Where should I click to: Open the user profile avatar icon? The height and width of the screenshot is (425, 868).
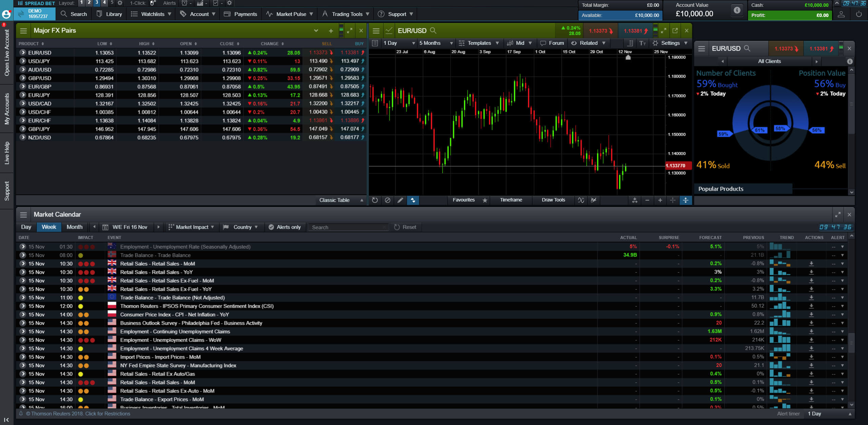pos(6,14)
